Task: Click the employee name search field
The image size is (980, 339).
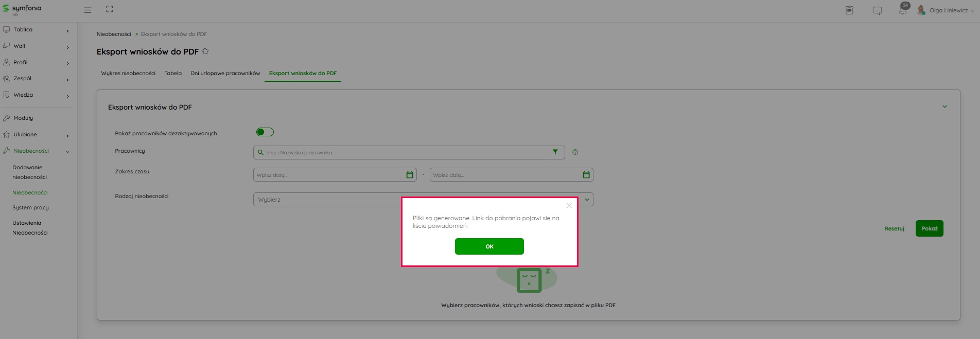Action: coord(401,153)
